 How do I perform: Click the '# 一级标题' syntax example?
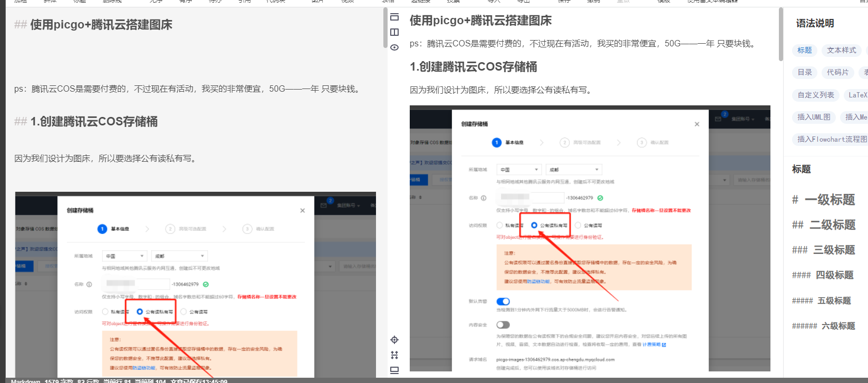(823, 200)
